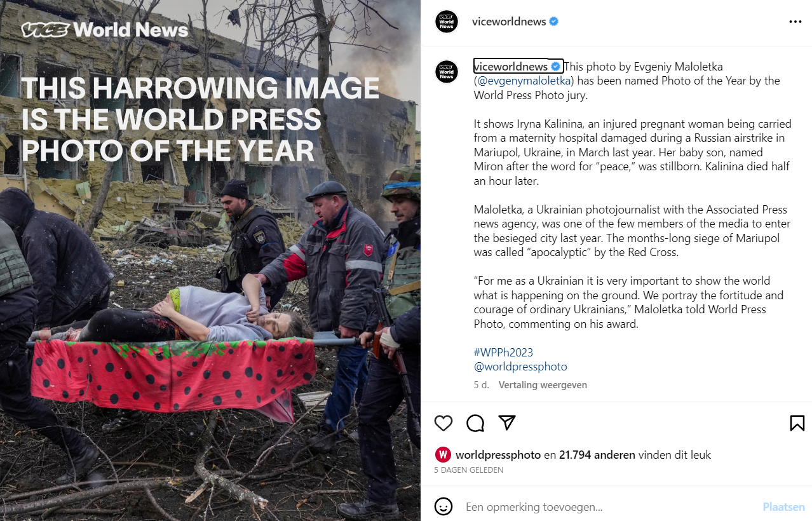Visit the @evgenymaloletka profile mention

click(525, 81)
